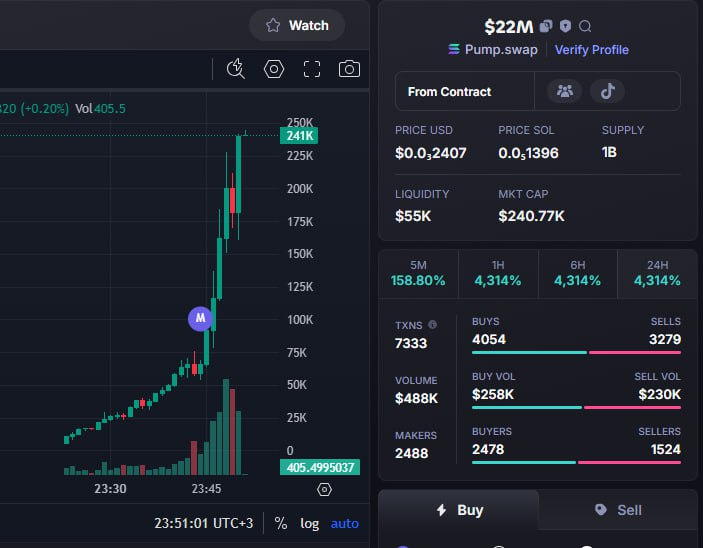Click the buyers versus sellers ratio bar

point(577,462)
